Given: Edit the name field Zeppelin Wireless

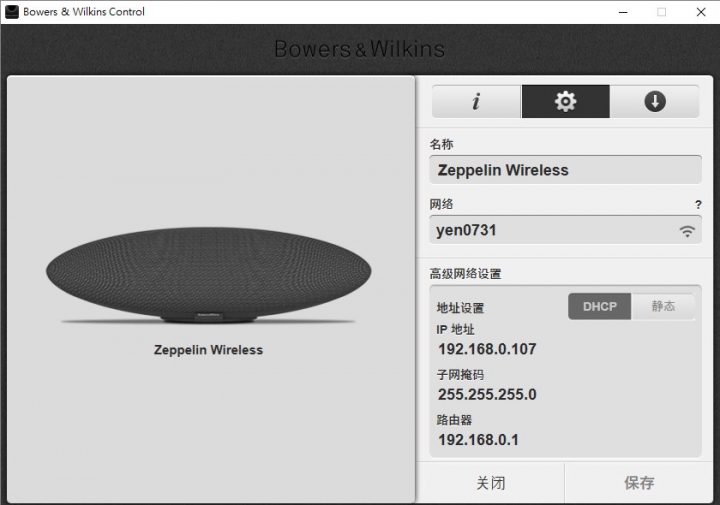Looking at the screenshot, I should [x=565, y=170].
